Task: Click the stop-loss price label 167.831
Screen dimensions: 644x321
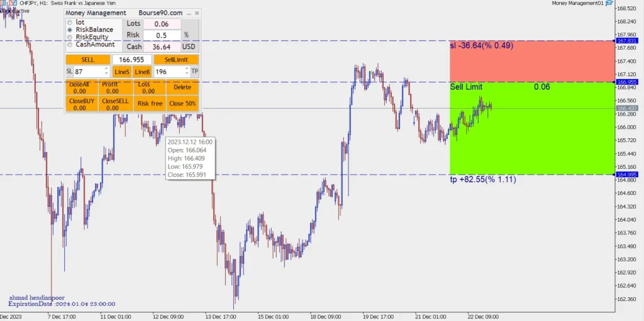Action: point(627,41)
